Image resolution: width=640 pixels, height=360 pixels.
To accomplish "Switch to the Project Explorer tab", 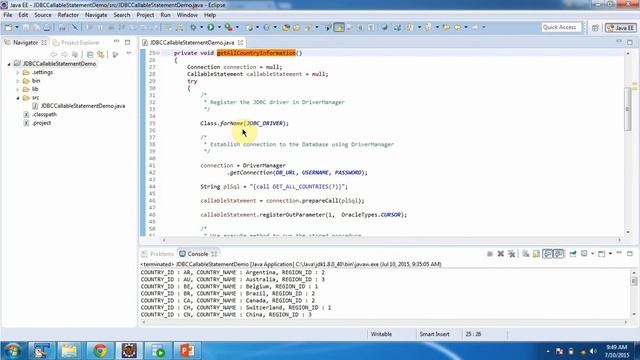I will tap(77, 42).
